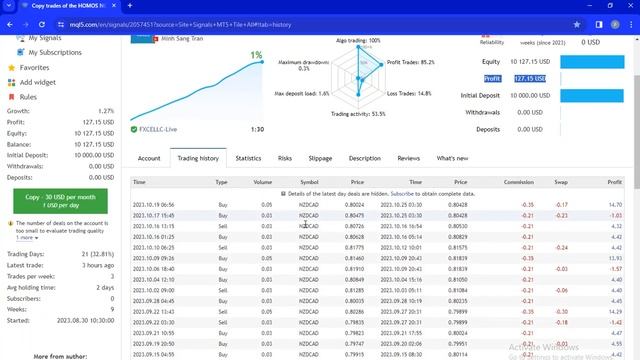Image resolution: width=640 pixels, height=360 pixels.
Task: View site information icon in address bar
Action: (x=61, y=24)
